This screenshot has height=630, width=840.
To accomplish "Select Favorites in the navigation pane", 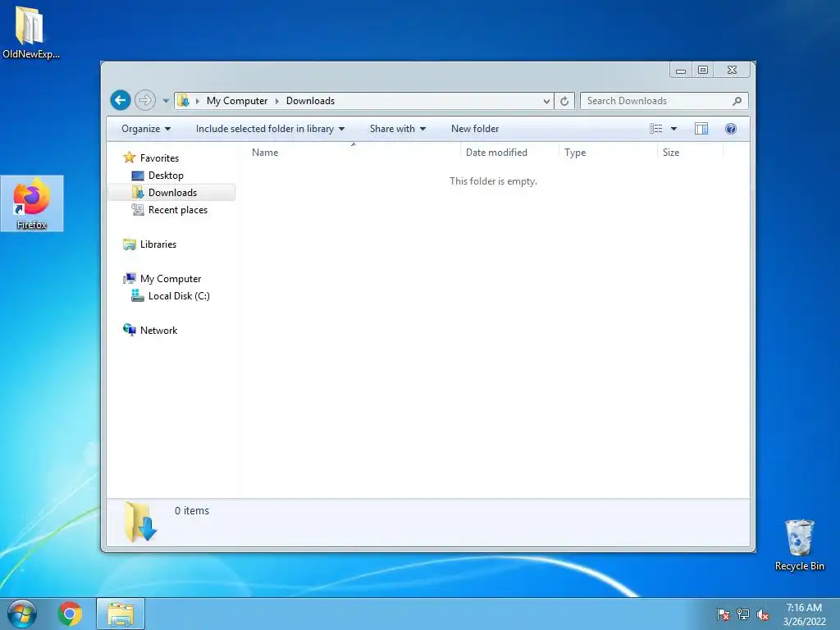I will (x=159, y=158).
